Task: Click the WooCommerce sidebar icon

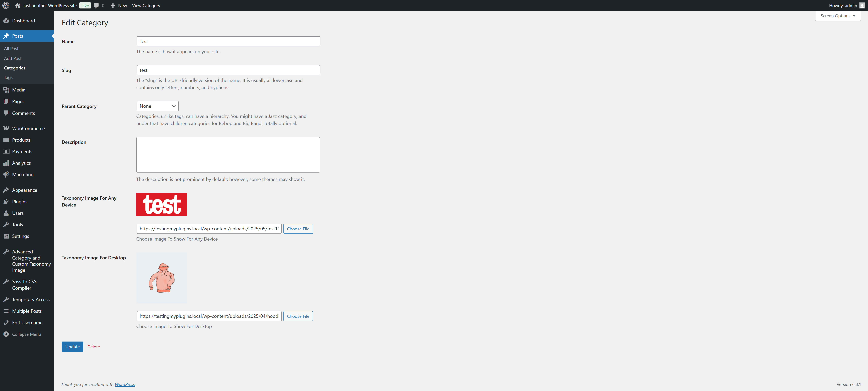Action: [6, 128]
